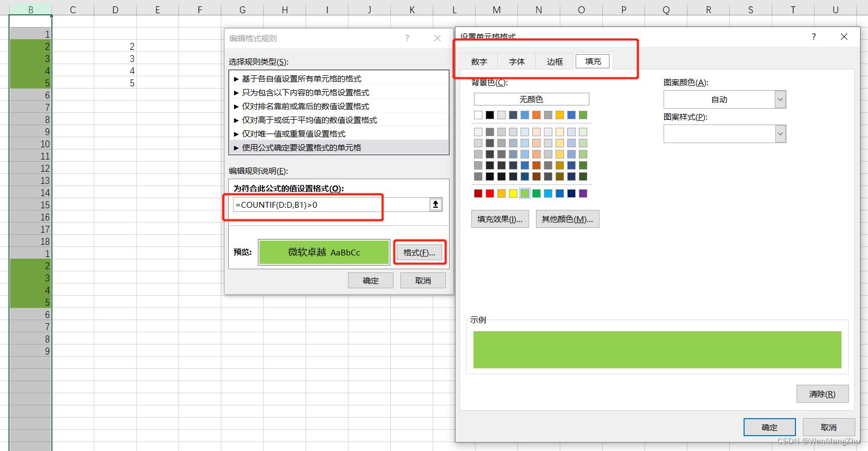The height and width of the screenshot is (451, 868).
Task: Click the cell containing 3 in column D
Action: (x=115, y=58)
